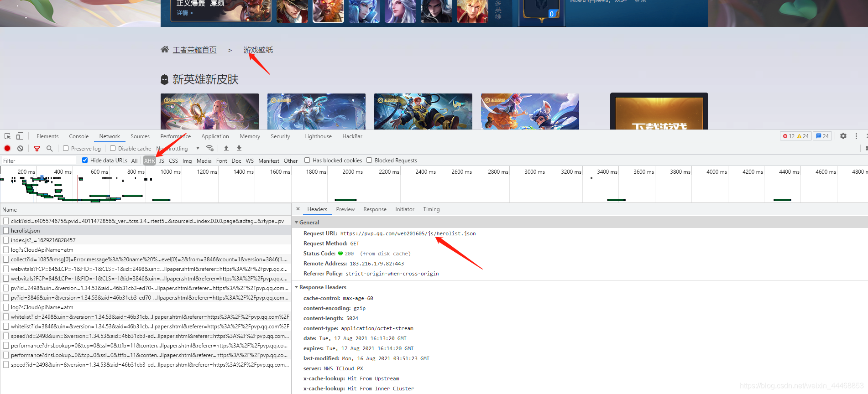The width and height of the screenshot is (868, 394).
Task: Open the Lighthouse panel tab
Action: coord(318,136)
